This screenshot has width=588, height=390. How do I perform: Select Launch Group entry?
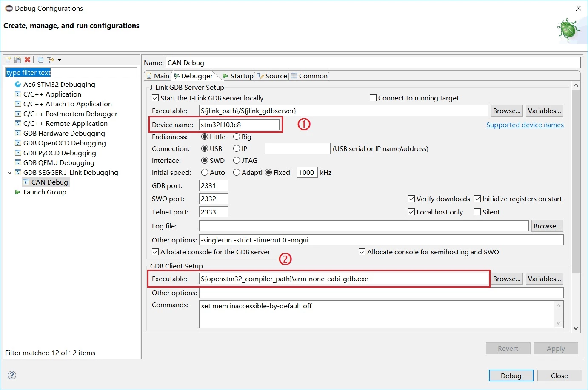pyautogui.click(x=45, y=192)
